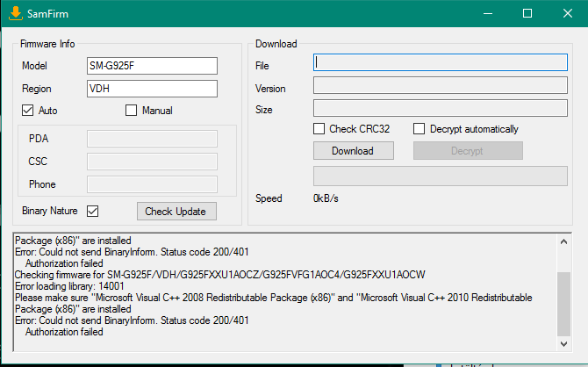Click the log scroll up arrow

point(563,241)
